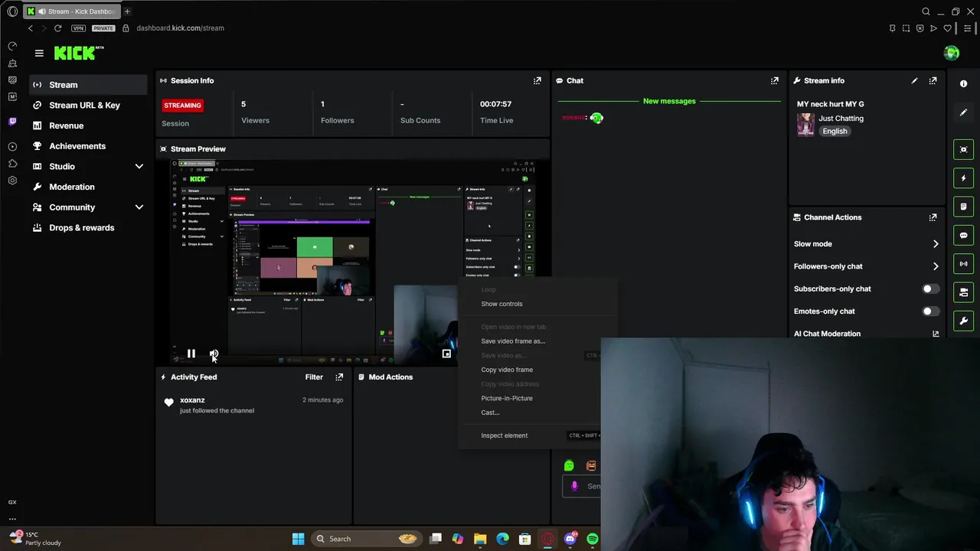Click the VPN badge in the address bar

point(78,28)
